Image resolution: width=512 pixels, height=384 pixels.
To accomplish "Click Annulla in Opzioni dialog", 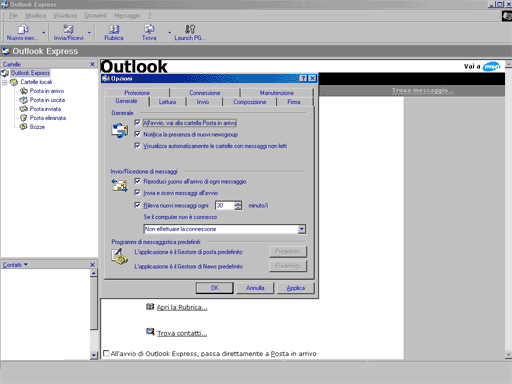I will click(255, 288).
